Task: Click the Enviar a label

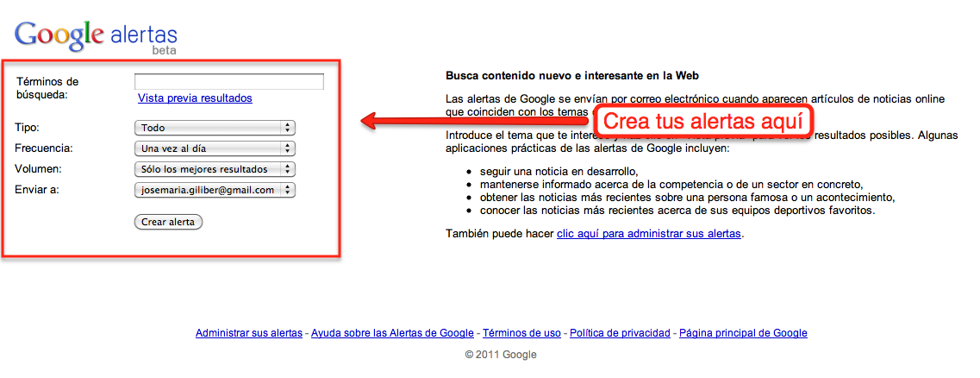Action: coord(37,190)
